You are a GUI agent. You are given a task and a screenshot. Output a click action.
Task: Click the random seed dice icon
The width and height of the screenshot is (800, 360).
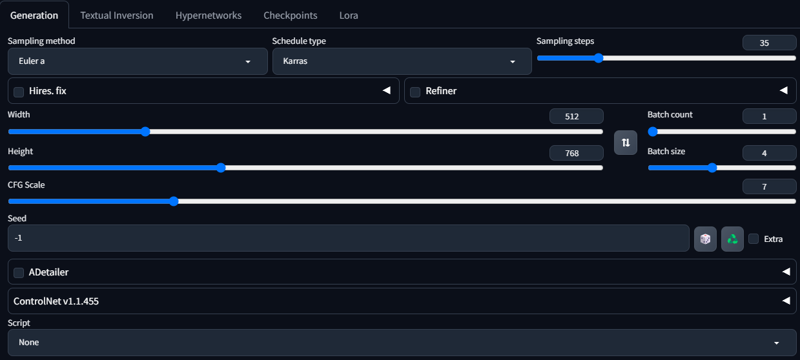tap(705, 239)
